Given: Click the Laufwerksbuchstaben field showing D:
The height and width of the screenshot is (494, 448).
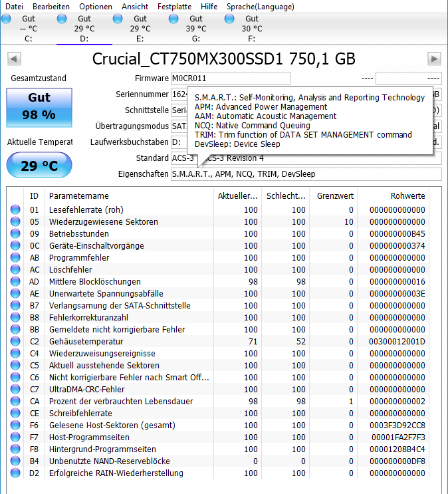Looking at the screenshot, I should pos(179,142).
